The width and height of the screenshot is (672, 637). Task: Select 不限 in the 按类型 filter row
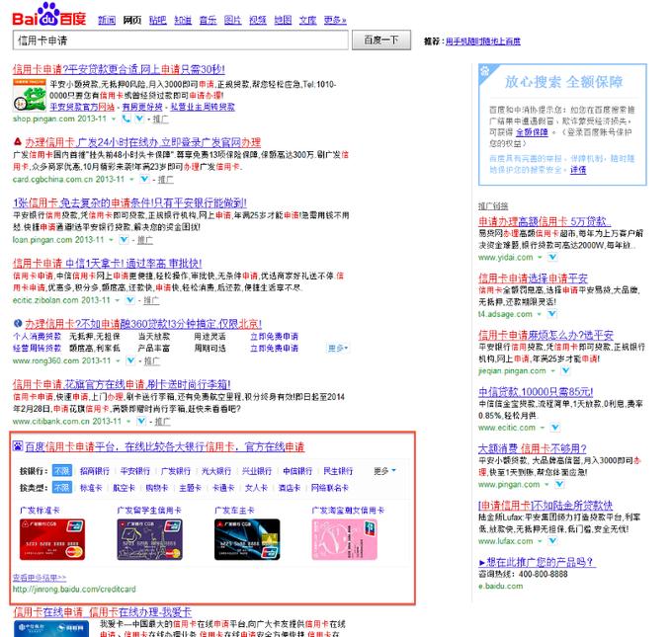pyautogui.click(x=62, y=488)
